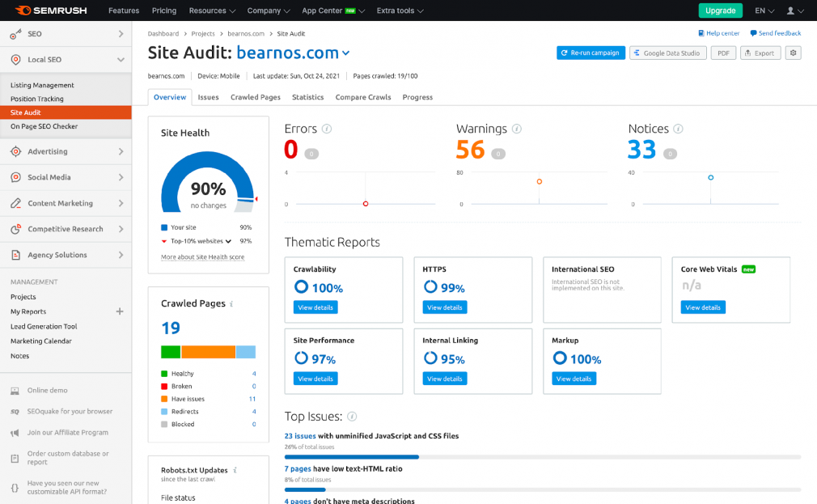This screenshot has width=817, height=504.
Task: Open the 23 issues link
Action: click(x=300, y=436)
